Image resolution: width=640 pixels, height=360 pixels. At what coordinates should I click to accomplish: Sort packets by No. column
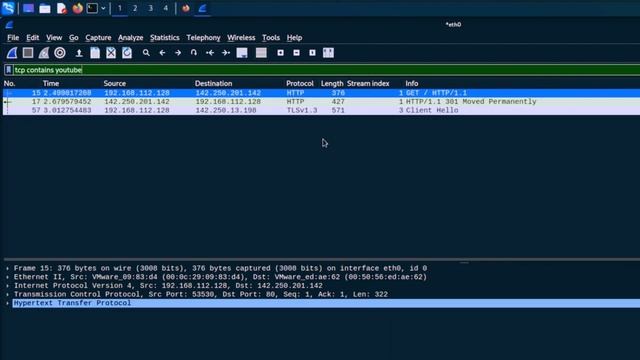tap(9, 83)
